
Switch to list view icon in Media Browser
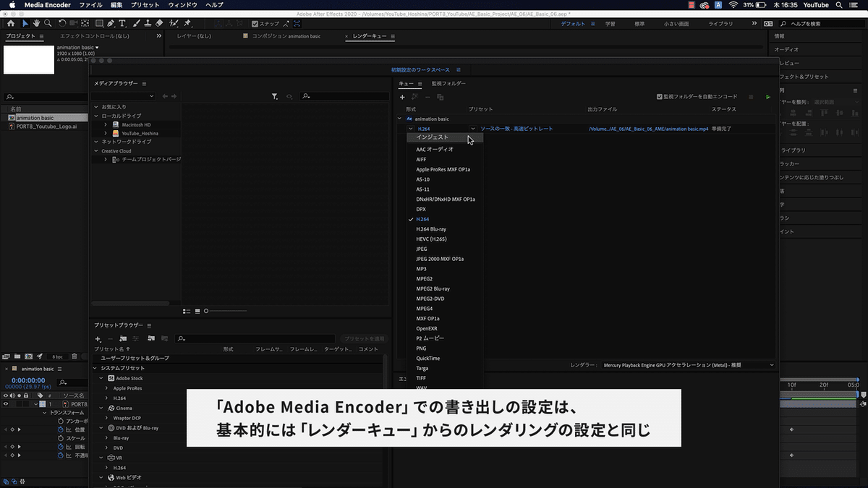point(187,311)
